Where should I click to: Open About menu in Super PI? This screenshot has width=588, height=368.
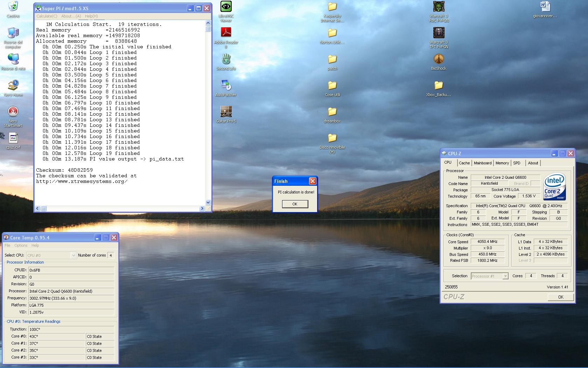[x=71, y=16]
